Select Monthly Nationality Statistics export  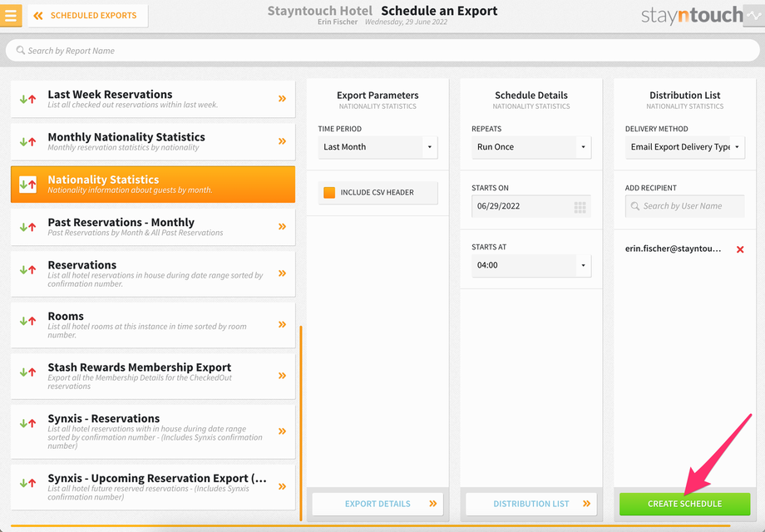point(153,141)
